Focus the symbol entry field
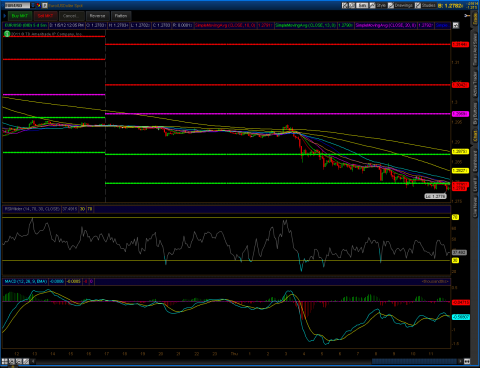This screenshot has width=480, height=368. coord(16,5)
